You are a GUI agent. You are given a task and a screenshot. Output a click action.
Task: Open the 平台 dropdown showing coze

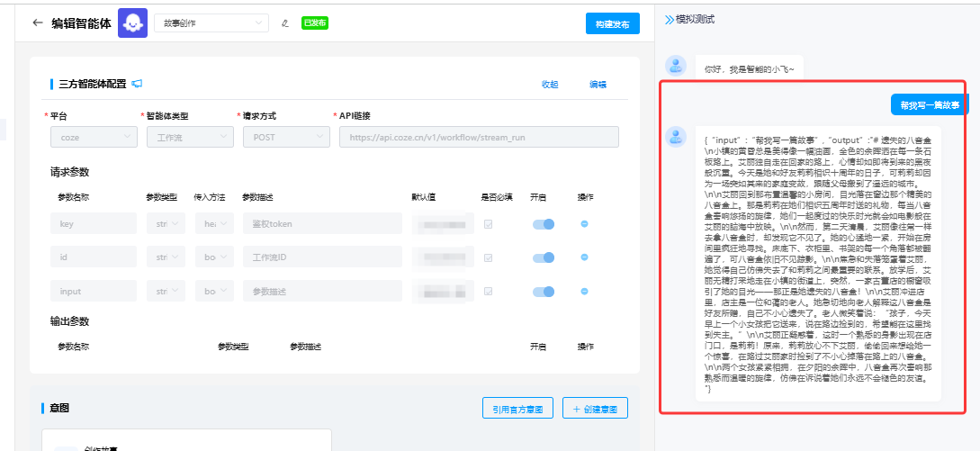point(93,137)
